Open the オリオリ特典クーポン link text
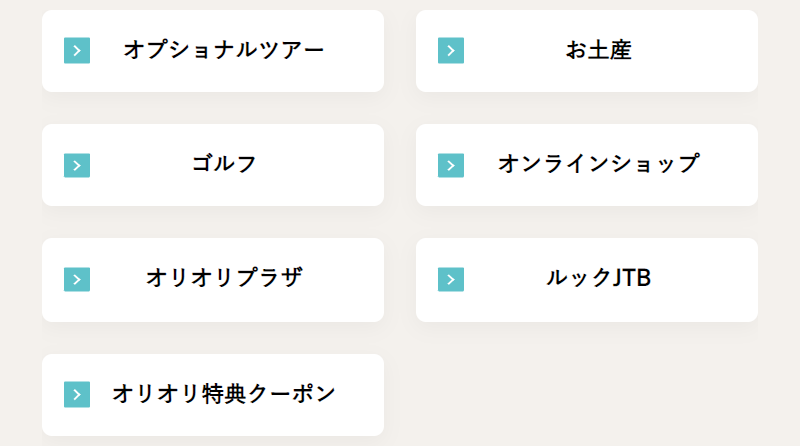This screenshot has width=800, height=446. pyautogui.click(x=224, y=394)
